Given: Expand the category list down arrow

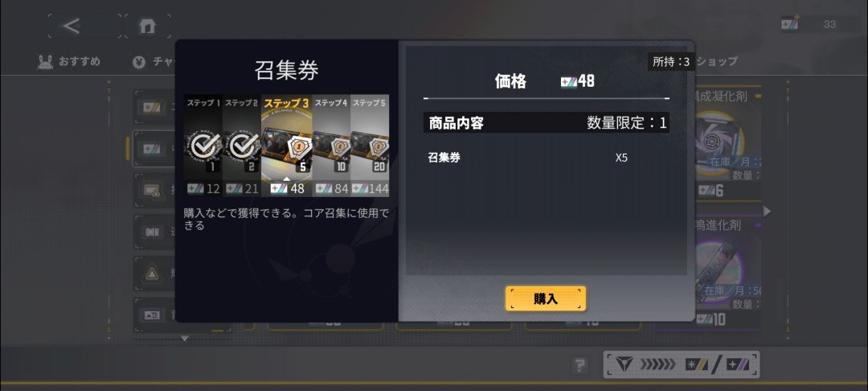Looking at the screenshot, I should pos(185,338).
